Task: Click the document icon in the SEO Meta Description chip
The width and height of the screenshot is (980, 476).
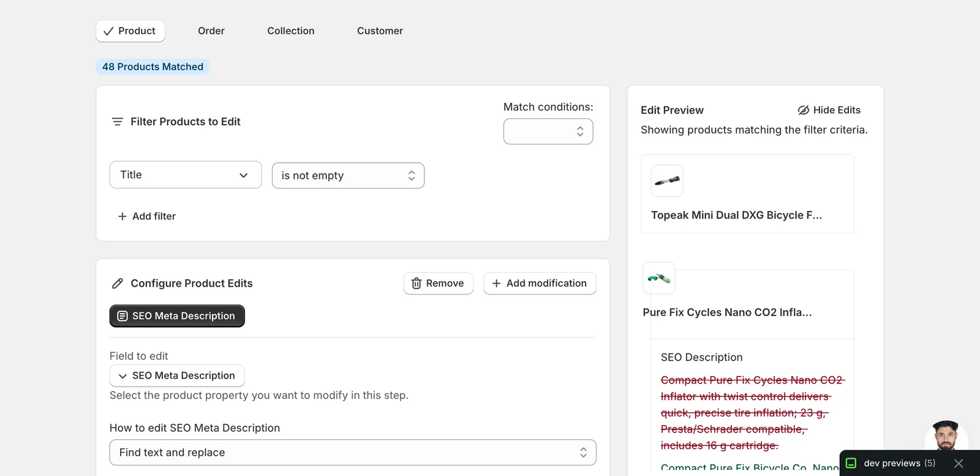Action: coord(123,316)
